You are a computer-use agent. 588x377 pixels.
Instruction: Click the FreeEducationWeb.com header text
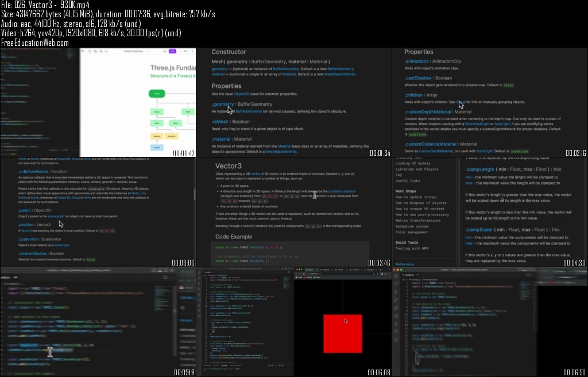pos(35,43)
